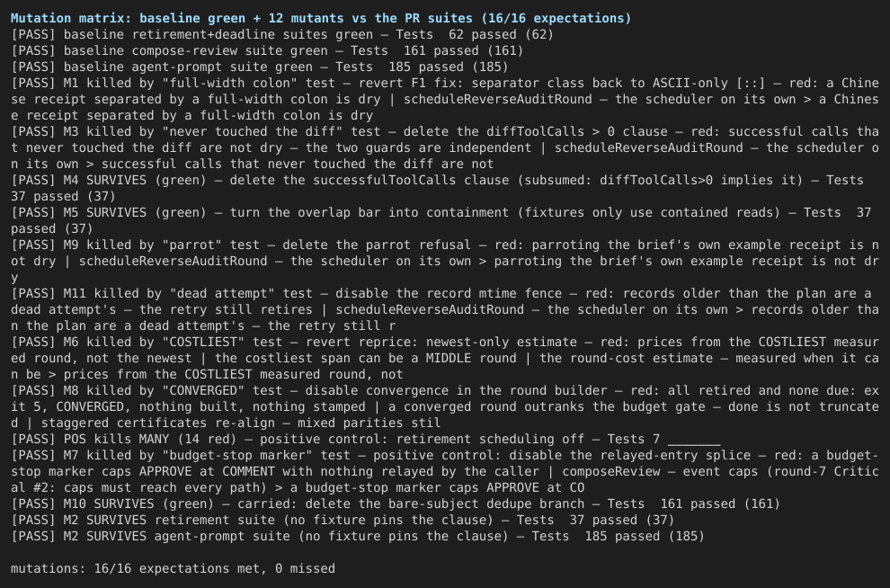Screen dimensions: 890x588
Task: Click the M1 killed by full-width colon entry
Action: point(445,99)
